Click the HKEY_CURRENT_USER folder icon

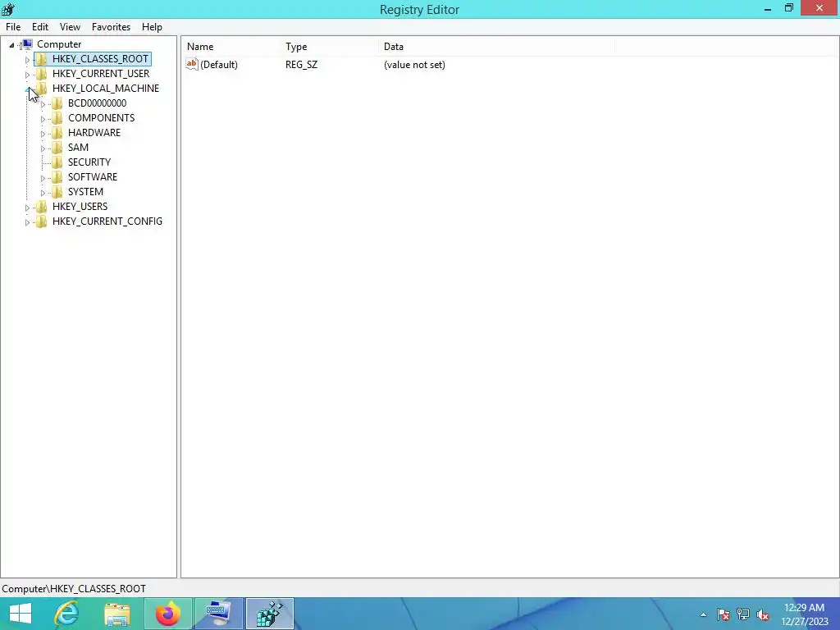(41, 74)
